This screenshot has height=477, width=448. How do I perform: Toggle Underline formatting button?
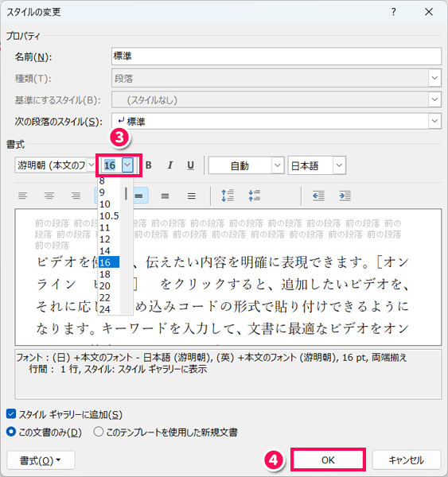pyautogui.click(x=191, y=165)
